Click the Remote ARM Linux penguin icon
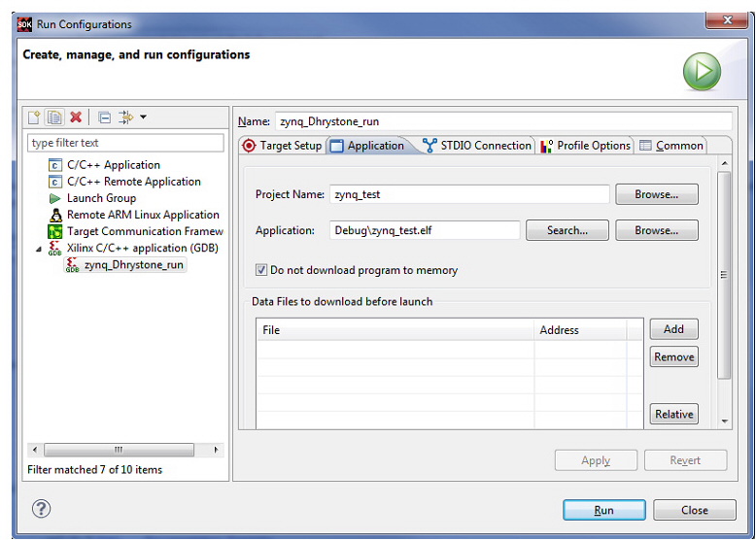Screen dimensions: 756x540 point(56,215)
